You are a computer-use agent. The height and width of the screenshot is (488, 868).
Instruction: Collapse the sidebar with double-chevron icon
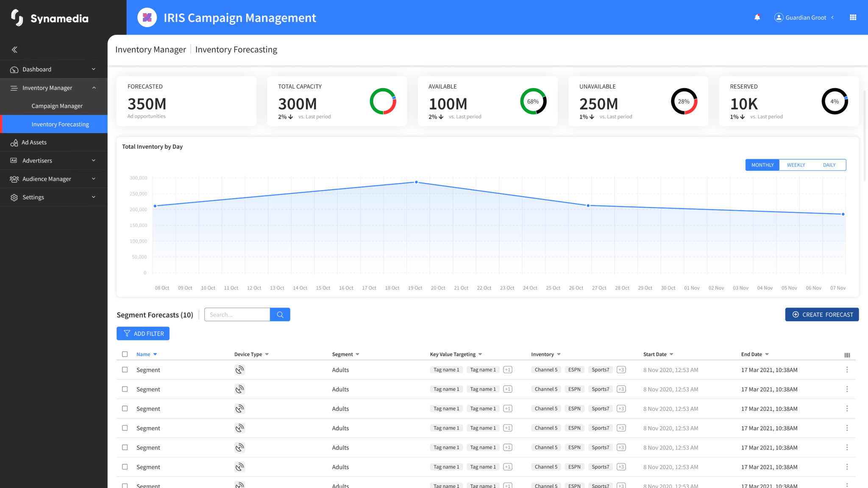point(14,50)
